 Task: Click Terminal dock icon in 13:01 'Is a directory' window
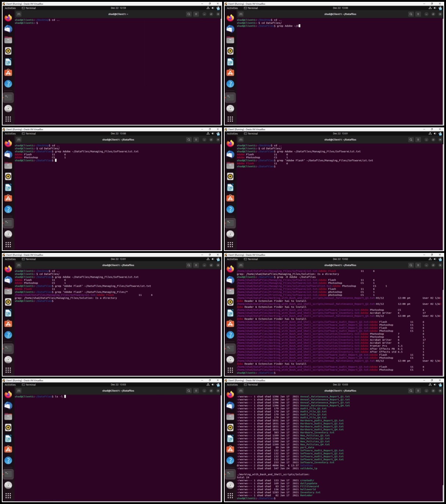click(8, 348)
